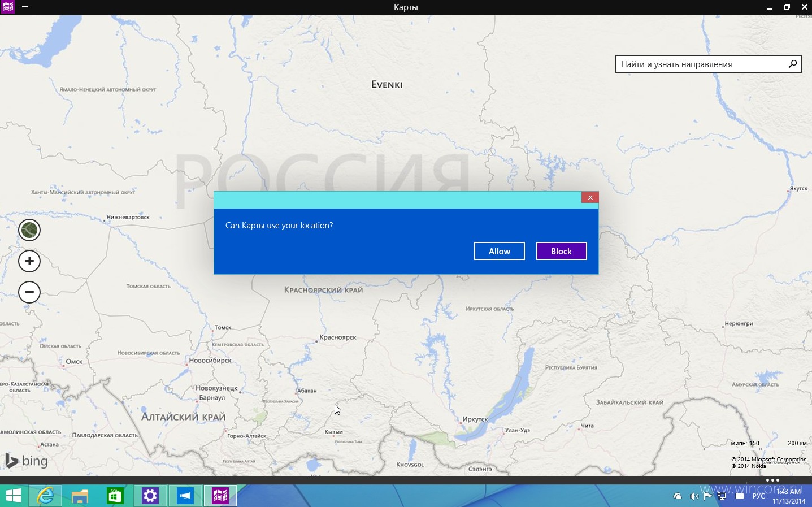Viewport: 812px width, 507px height.
Task: Open the hamburger menu in the title bar
Action: (x=25, y=7)
